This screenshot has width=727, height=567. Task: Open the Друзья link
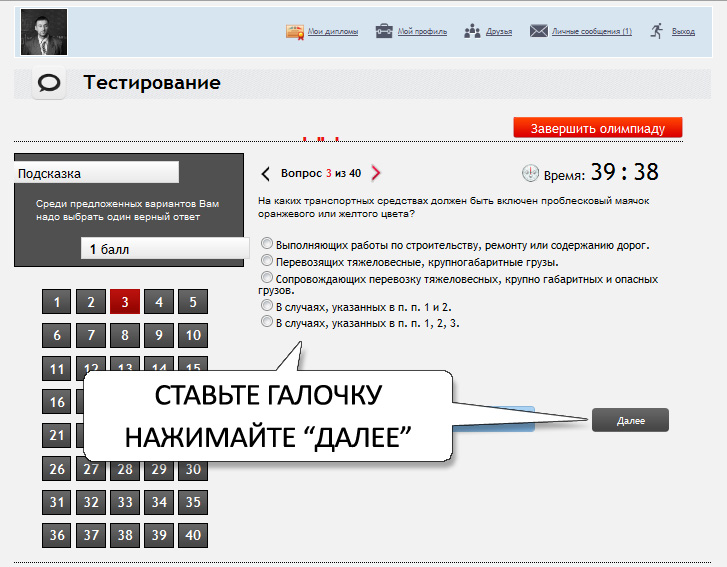point(499,32)
